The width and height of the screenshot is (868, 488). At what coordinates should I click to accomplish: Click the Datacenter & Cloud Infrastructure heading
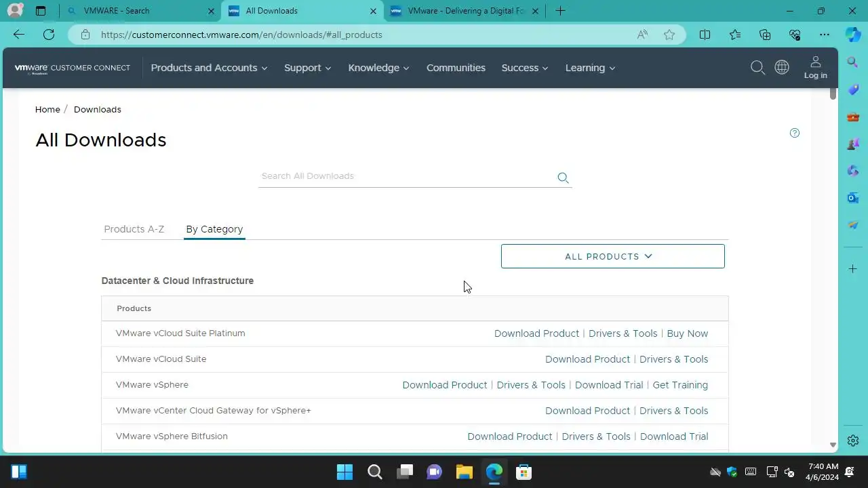[x=178, y=281]
